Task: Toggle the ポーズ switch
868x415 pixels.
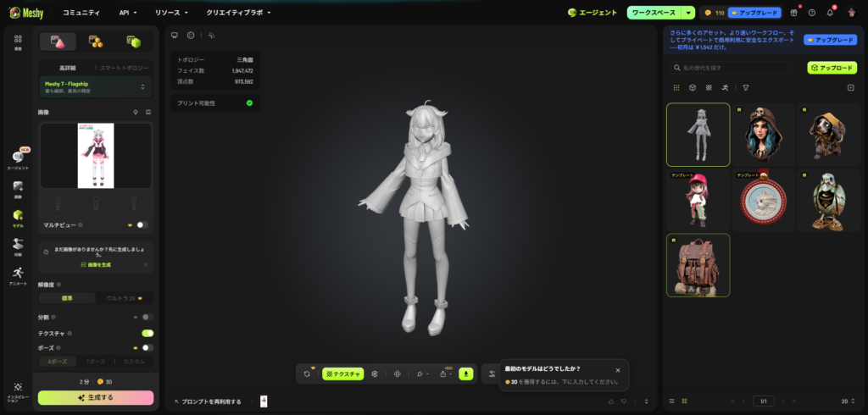Action: click(x=147, y=348)
